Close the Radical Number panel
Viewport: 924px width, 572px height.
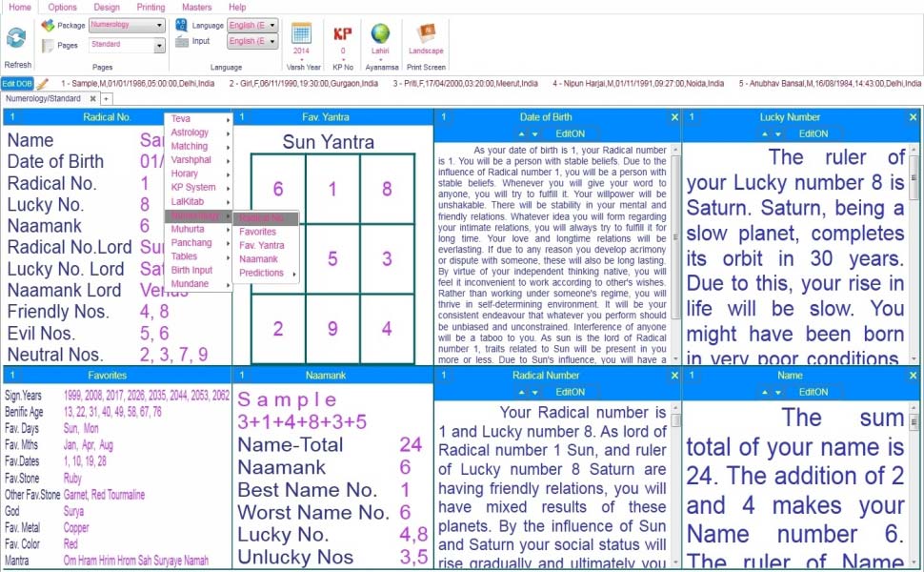pyautogui.click(x=674, y=376)
